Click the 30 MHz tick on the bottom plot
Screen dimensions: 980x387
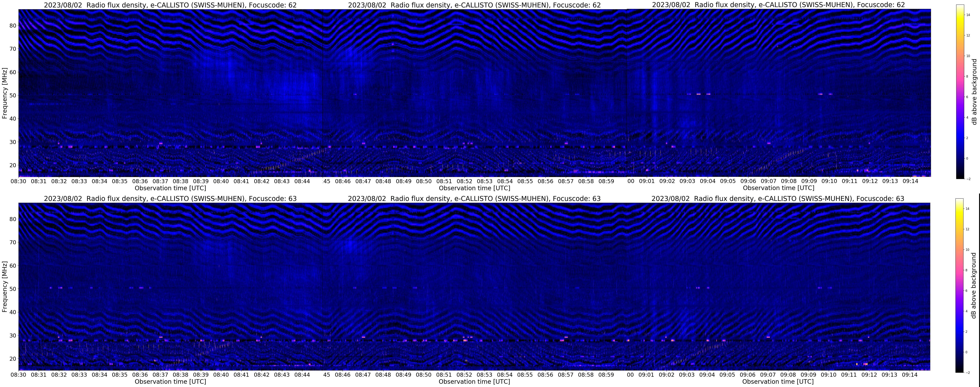point(13,336)
